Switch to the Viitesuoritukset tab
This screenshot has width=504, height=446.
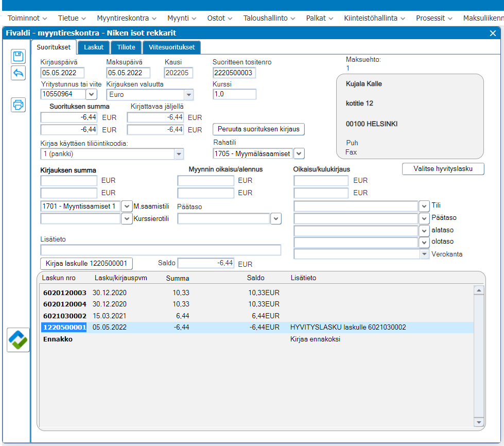point(171,47)
